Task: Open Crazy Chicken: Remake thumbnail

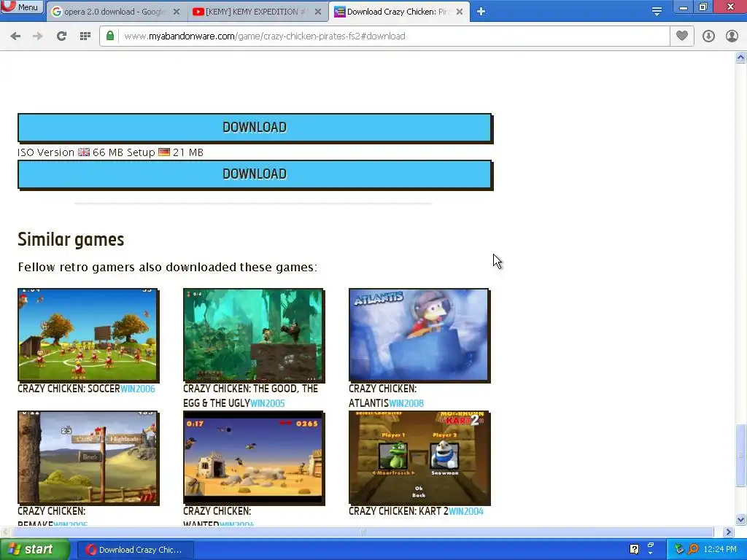Action: pos(88,458)
